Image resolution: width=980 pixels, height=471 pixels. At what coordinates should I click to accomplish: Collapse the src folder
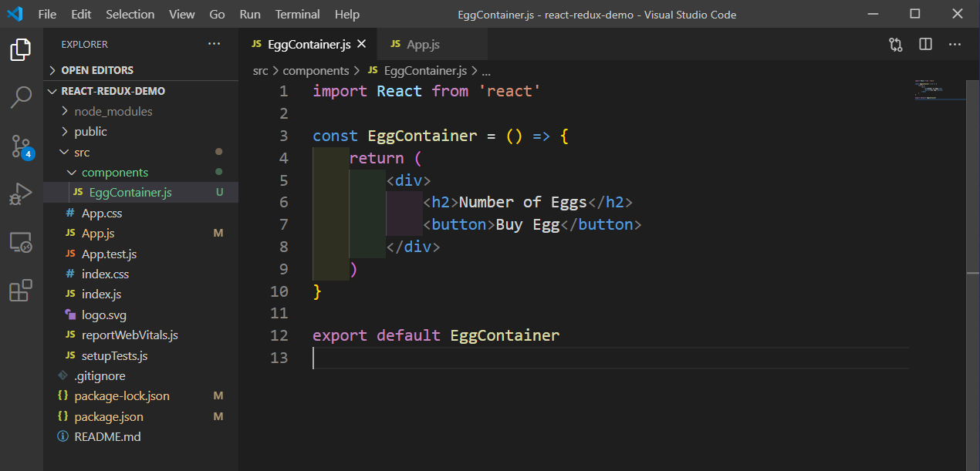[140, 152]
